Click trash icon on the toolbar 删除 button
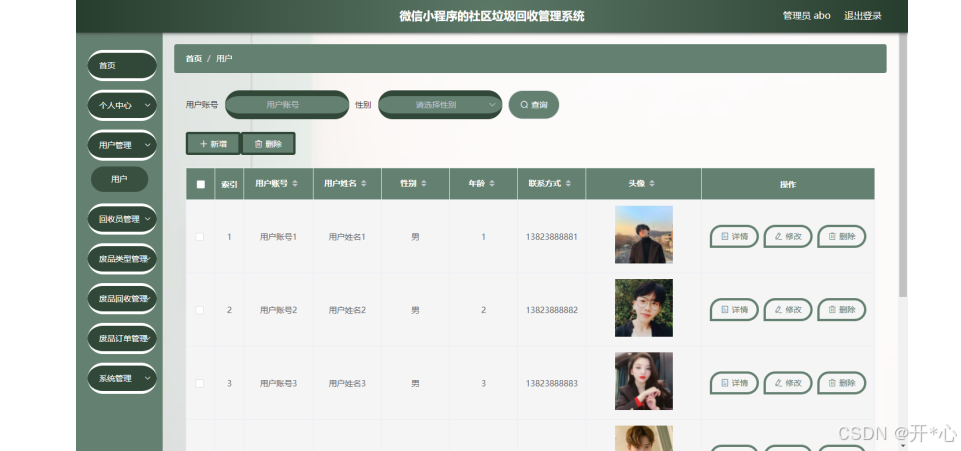This screenshot has width=961, height=451. click(x=258, y=144)
